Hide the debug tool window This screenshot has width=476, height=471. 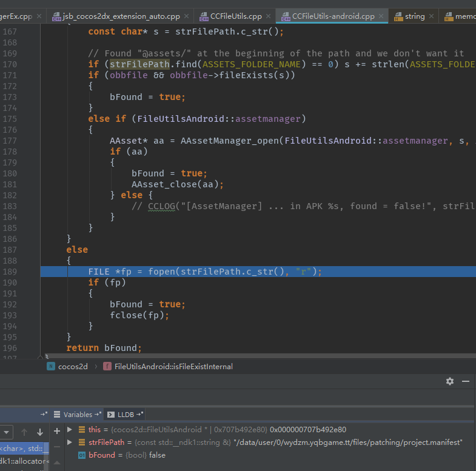tap(466, 381)
